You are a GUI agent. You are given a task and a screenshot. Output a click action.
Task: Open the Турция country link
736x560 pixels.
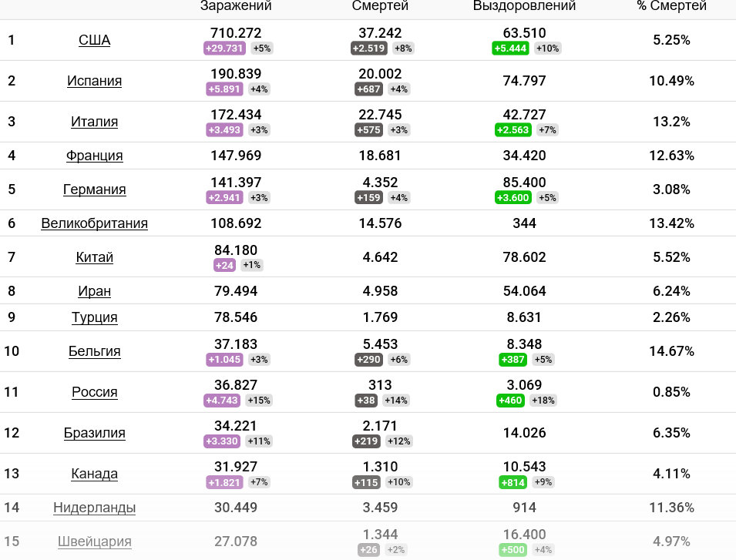click(x=94, y=317)
